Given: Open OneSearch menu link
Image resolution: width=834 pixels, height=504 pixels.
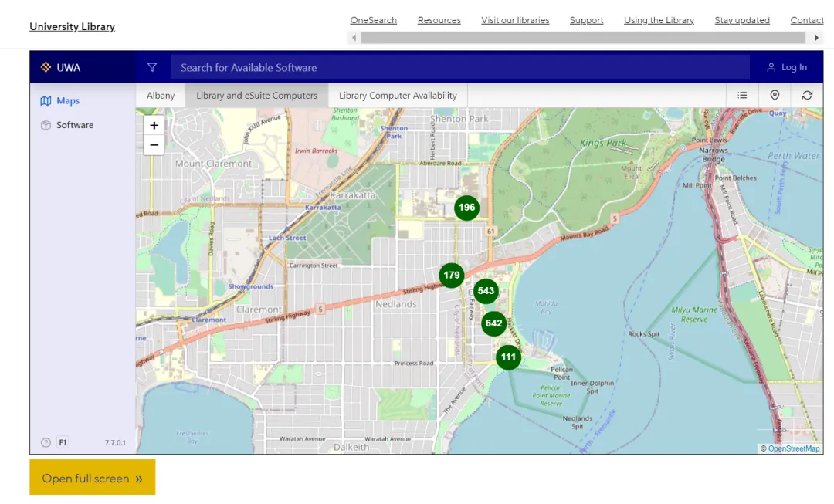Looking at the screenshot, I should 374,20.
